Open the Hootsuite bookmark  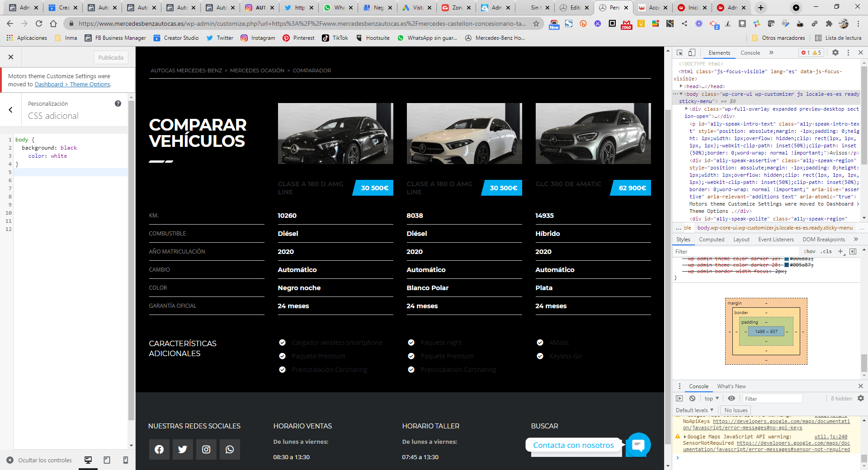(x=373, y=38)
